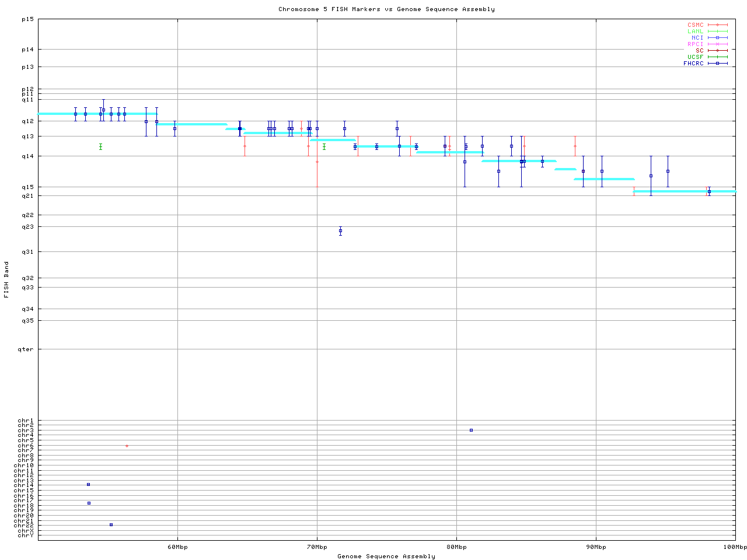
Task: Select the RPCI legend label
Action: pyautogui.click(x=695, y=44)
